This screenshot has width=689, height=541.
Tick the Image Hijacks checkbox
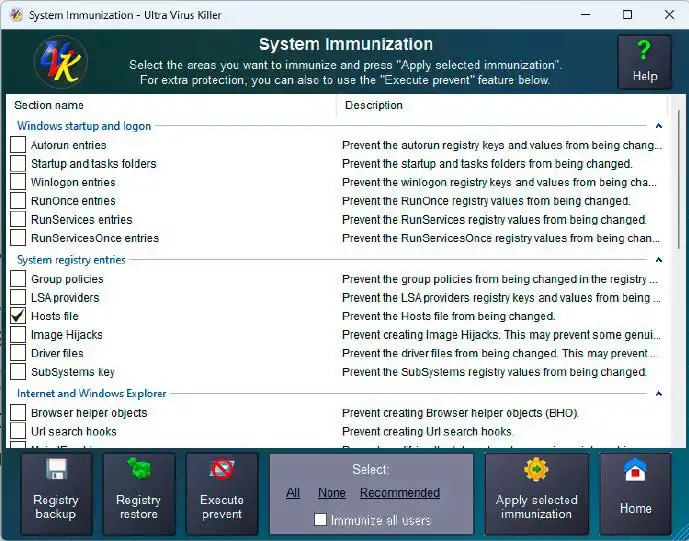(18, 334)
